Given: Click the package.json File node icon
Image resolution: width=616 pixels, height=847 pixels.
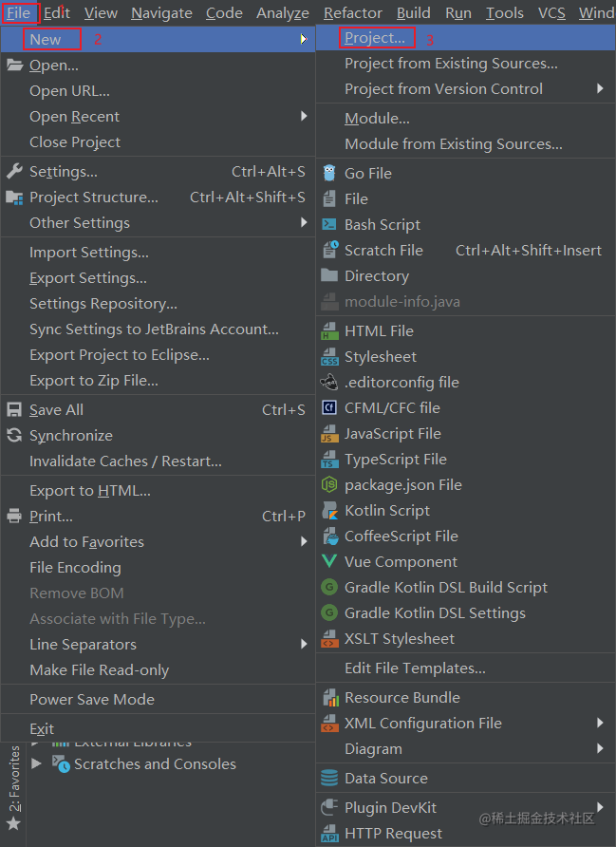Looking at the screenshot, I should click(x=329, y=485).
